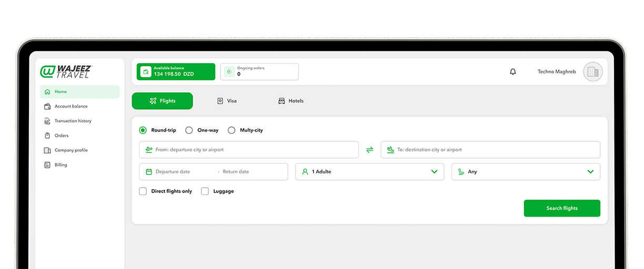Image resolution: width=644 pixels, height=269 pixels.
Task: Click the Wajeez Travel logo
Action: pos(66,72)
